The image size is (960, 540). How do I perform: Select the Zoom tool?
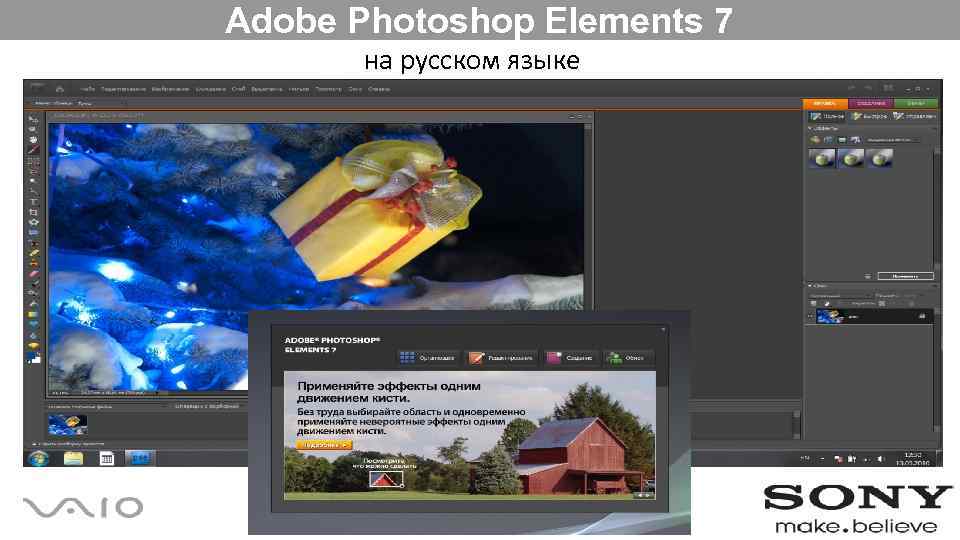point(33,129)
